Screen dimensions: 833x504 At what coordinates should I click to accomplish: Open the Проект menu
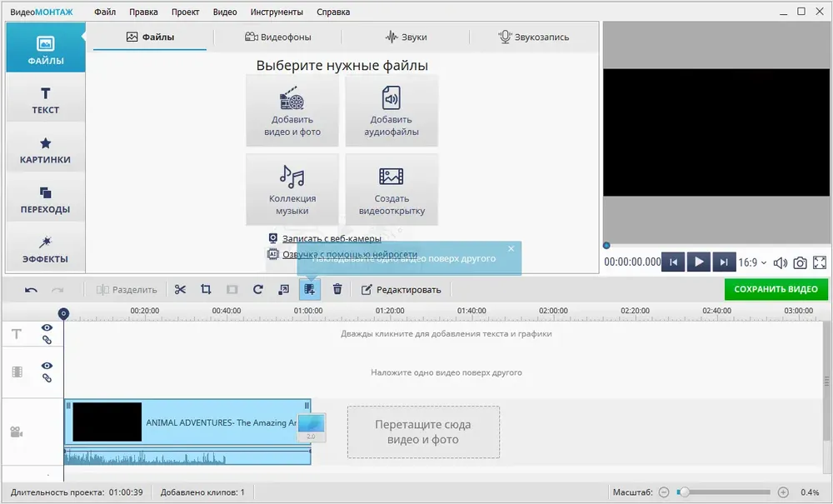coord(186,12)
